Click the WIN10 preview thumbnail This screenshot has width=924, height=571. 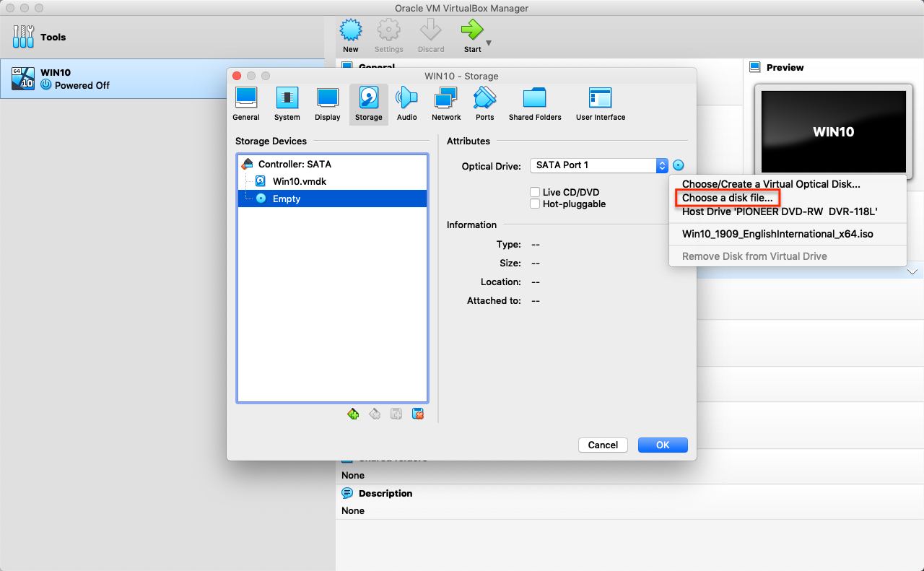click(834, 132)
